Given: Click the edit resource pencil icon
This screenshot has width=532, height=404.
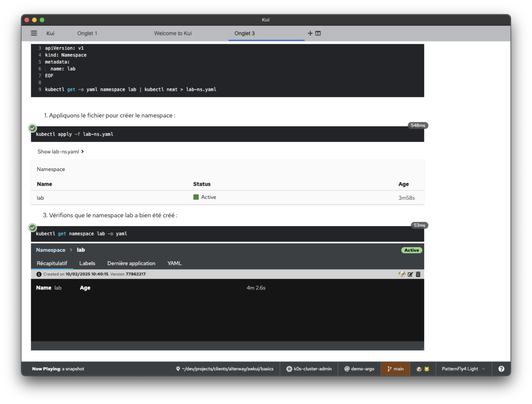Looking at the screenshot, I should click(410, 274).
